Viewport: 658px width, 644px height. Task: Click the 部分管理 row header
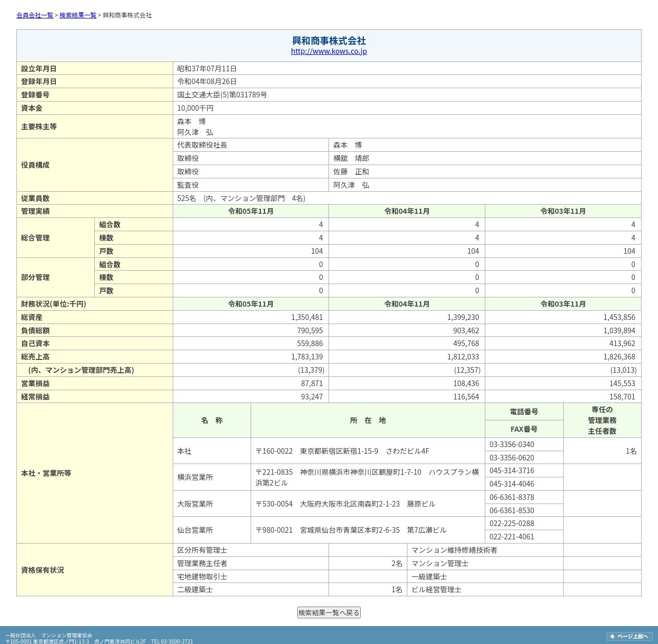tap(55, 277)
